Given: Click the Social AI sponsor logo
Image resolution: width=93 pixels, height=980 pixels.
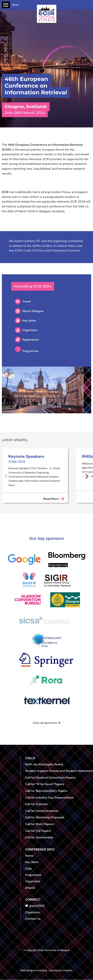Looking at the screenshot, I should coord(29,580).
